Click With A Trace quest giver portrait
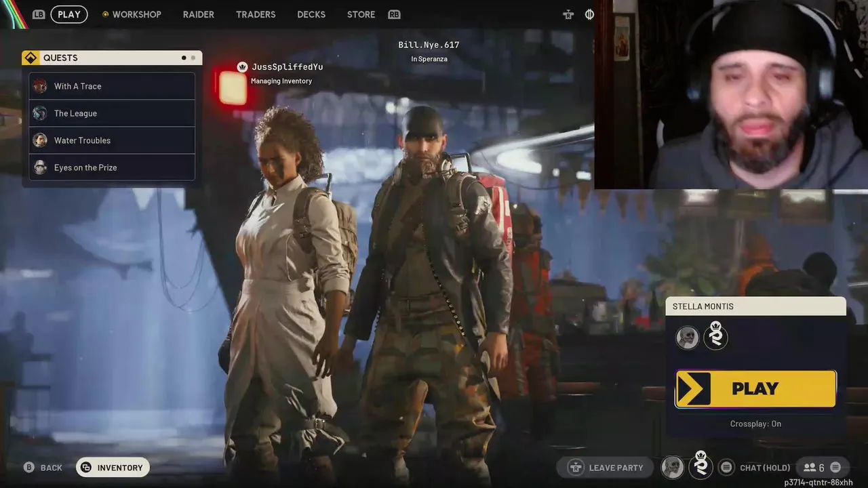The width and height of the screenshot is (868, 488). [40, 86]
